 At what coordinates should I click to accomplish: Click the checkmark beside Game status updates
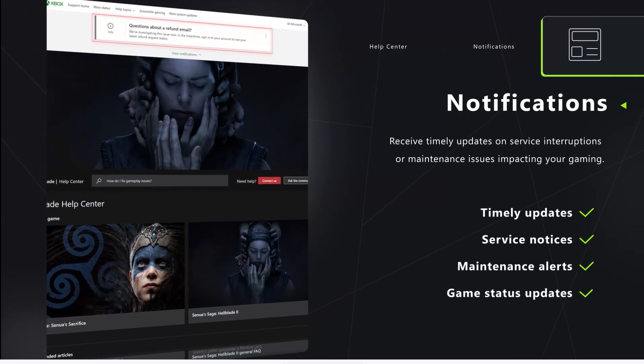(586, 293)
